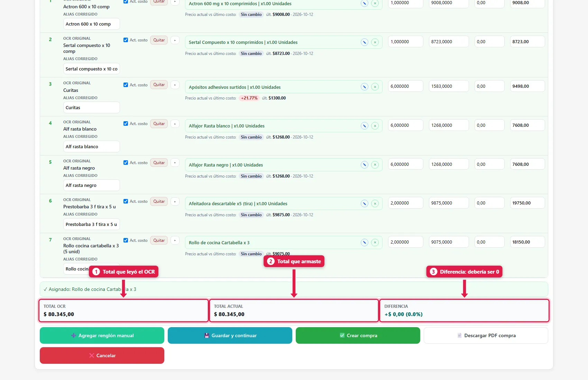
Task: Edit product link for Alfajor Rasta negro
Action: [364, 165]
